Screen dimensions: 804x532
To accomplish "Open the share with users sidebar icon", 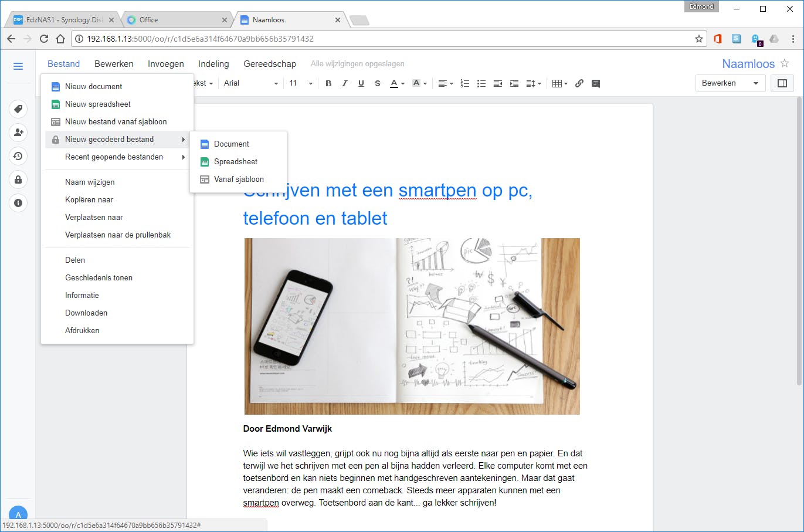I will point(18,133).
